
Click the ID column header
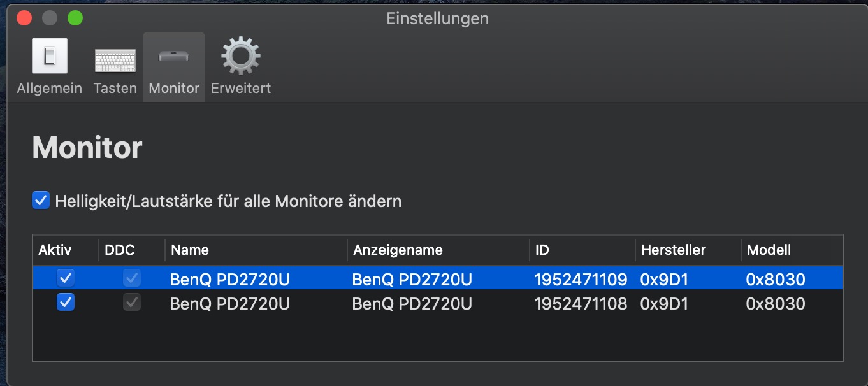542,250
